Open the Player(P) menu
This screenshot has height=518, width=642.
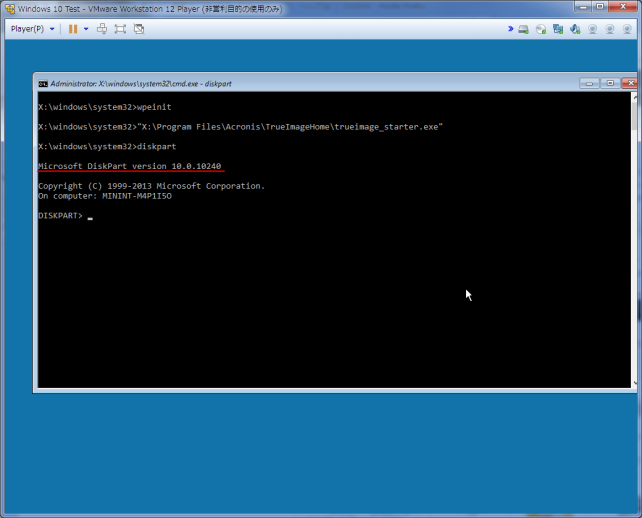tap(27, 29)
